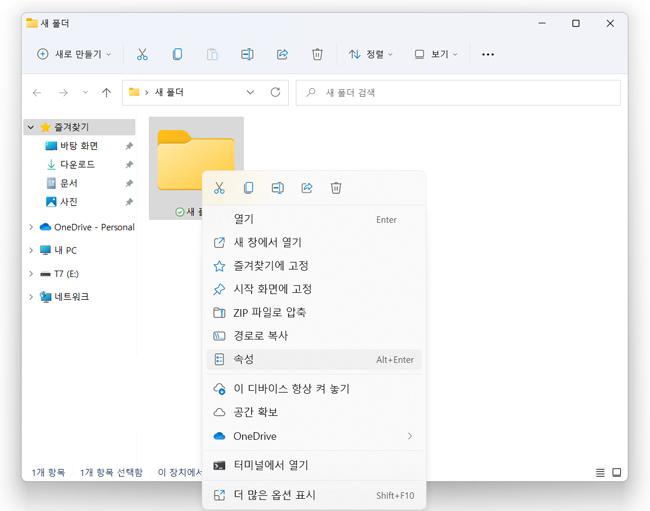Choose 더 많은 옵션 표시

point(314,495)
